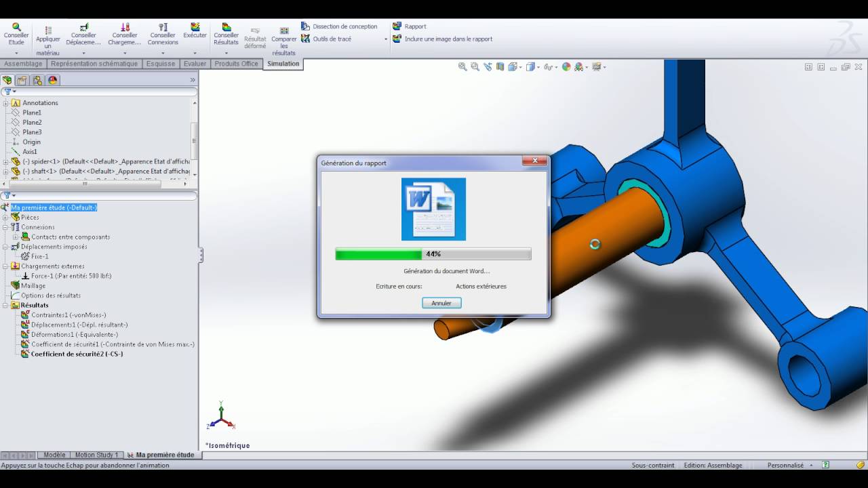Open Conseiller Chargements dropdown arrow
868x488 pixels.
tap(125, 53)
